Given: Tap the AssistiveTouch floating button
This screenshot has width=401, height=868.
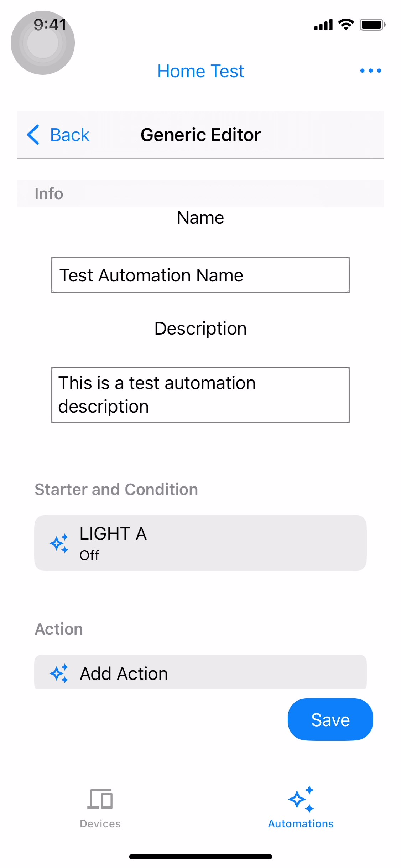Looking at the screenshot, I should [x=43, y=43].
